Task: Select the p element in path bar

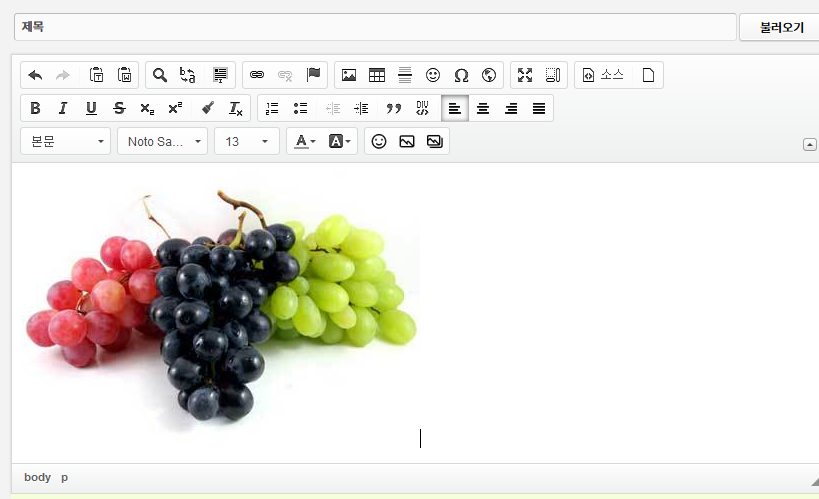Action: (65, 477)
